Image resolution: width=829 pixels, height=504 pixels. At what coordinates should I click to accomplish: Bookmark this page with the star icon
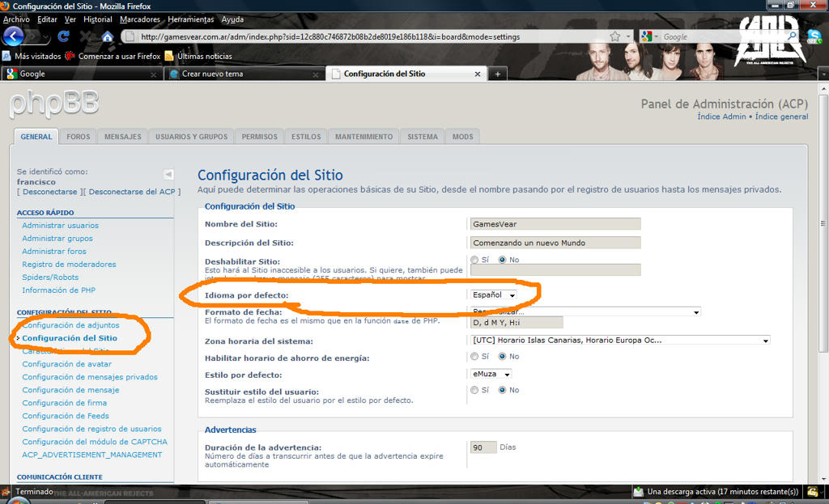pyautogui.click(x=615, y=36)
